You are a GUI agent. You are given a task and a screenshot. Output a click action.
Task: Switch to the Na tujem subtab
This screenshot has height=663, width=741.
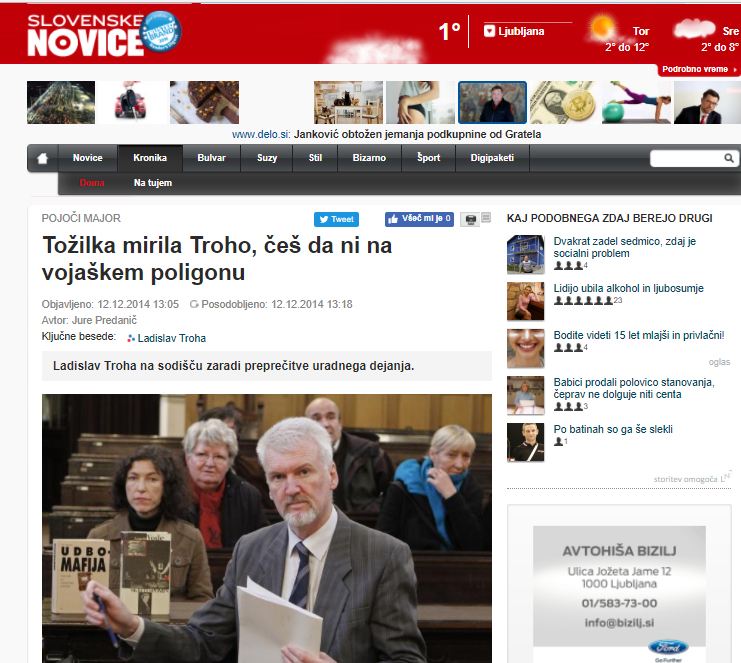pyautogui.click(x=153, y=183)
